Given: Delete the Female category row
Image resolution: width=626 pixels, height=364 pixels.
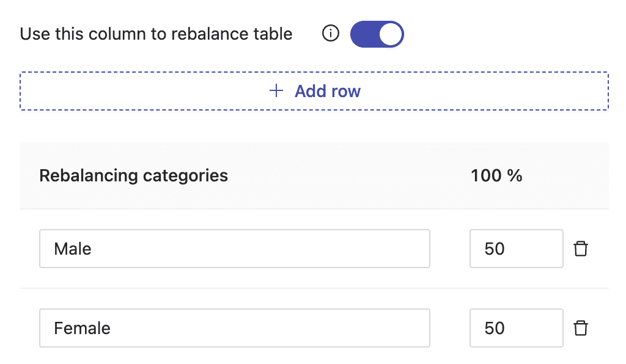Looking at the screenshot, I should pyautogui.click(x=581, y=328).
